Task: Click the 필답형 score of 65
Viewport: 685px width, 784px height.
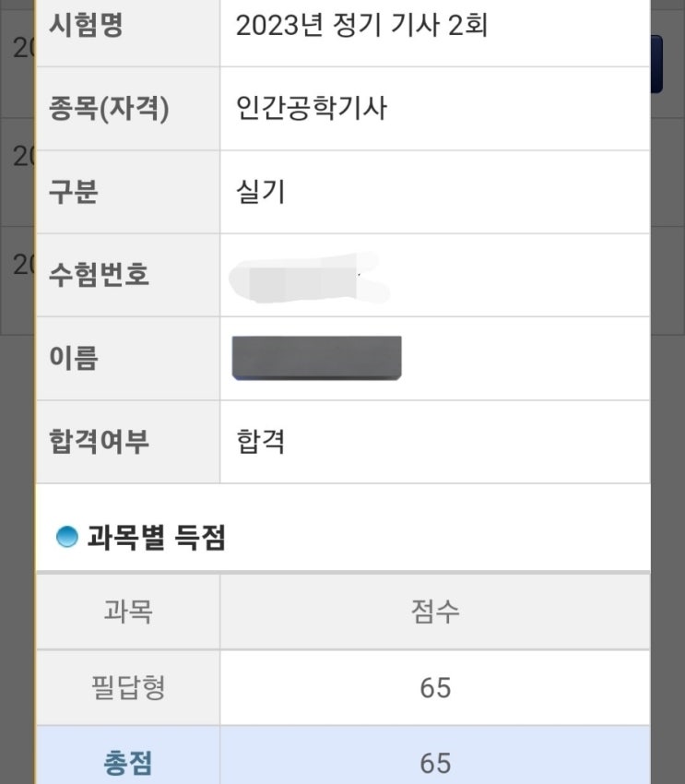Action: (434, 688)
